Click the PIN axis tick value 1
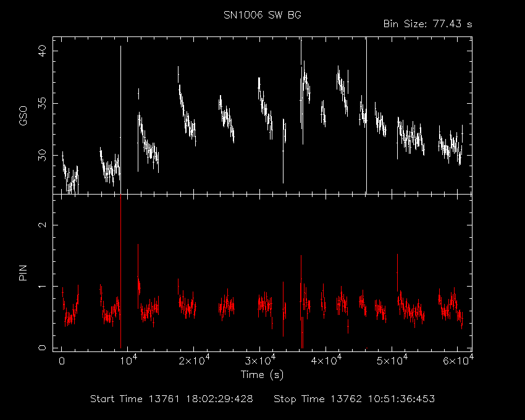Image resolution: width=525 pixels, height=420 pixels. (43, 287)
